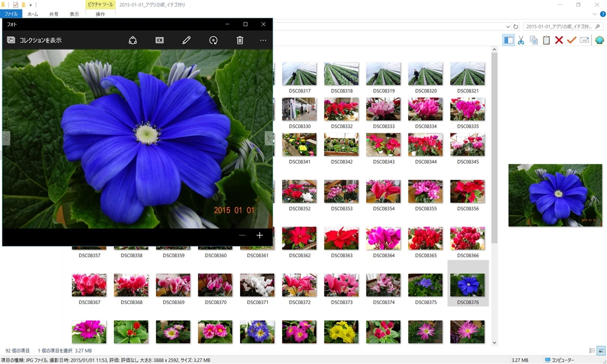
Task: Zoom in with the plus button
Action: tap(260, 235)
